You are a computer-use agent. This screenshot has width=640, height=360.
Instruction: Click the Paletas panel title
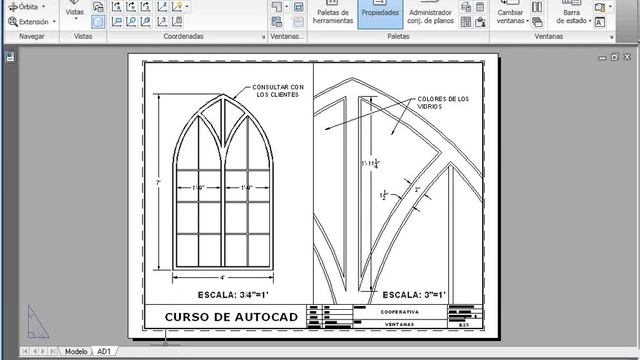coord(398,36)
